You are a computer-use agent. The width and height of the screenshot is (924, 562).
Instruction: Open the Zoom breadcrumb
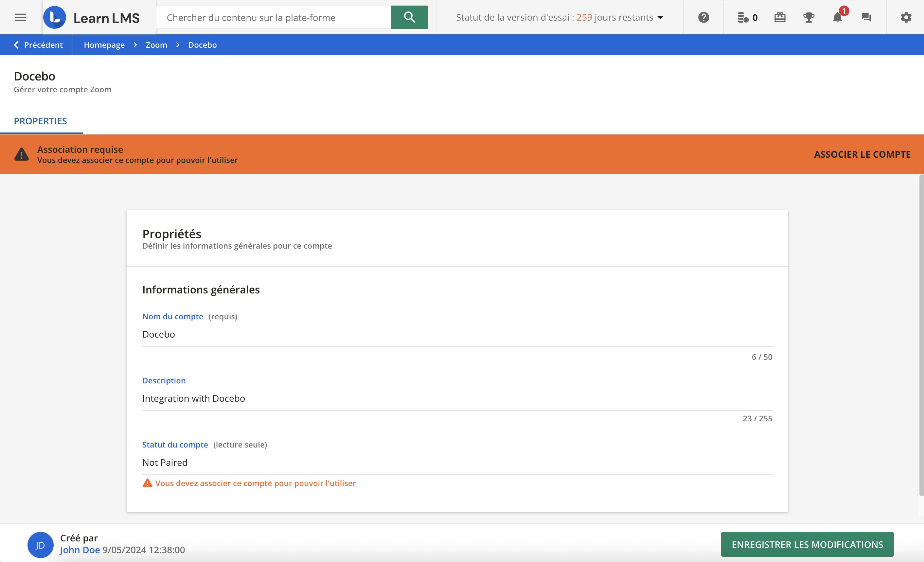coord(156,44)
